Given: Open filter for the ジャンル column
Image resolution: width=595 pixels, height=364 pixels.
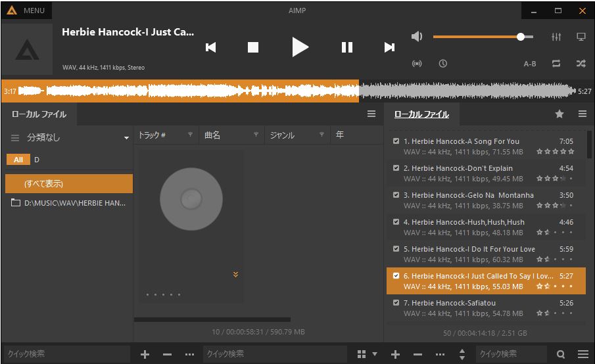Looking at the screenshot, I should pos(321,134).
